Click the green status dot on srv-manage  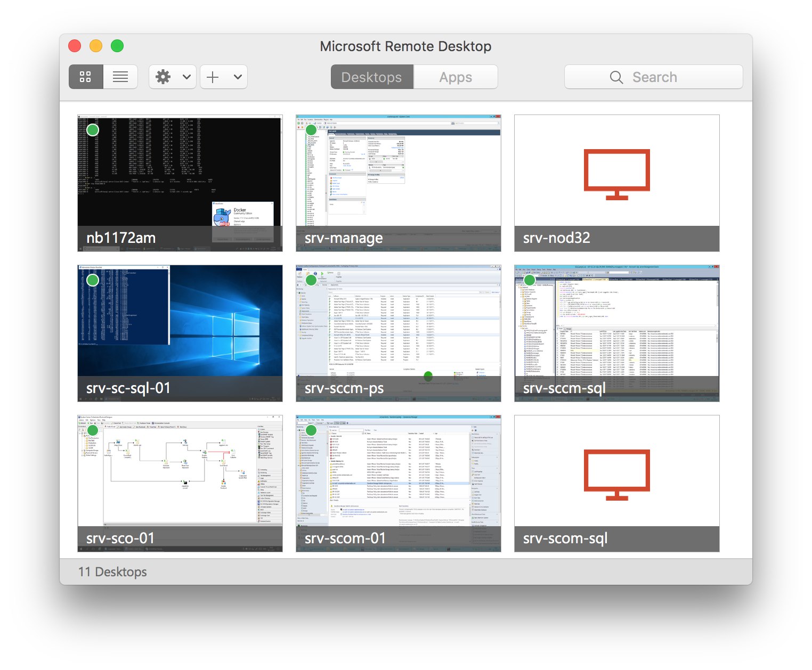point(311,130)
